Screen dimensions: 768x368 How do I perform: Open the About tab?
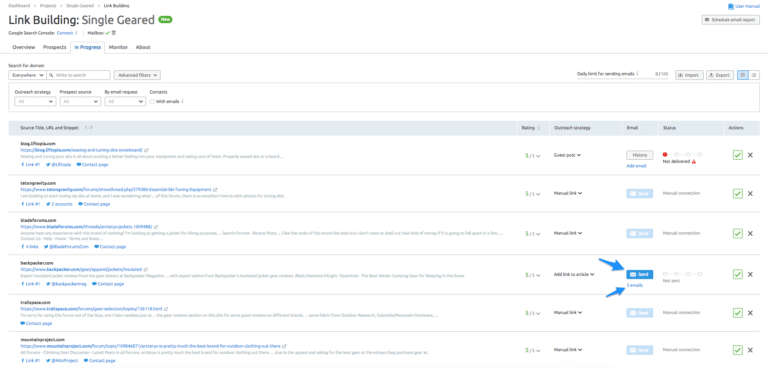pyautogui.click(x=143, y=48)
